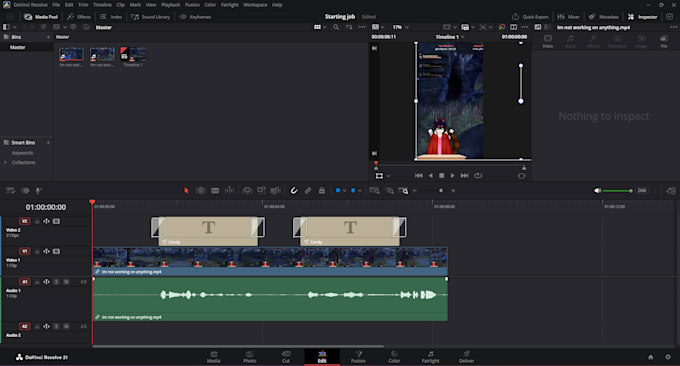Viewport: 680px width, 366px height.
Task: Adjust the green monitor volume slider
Action: click(x=618, y=191)
